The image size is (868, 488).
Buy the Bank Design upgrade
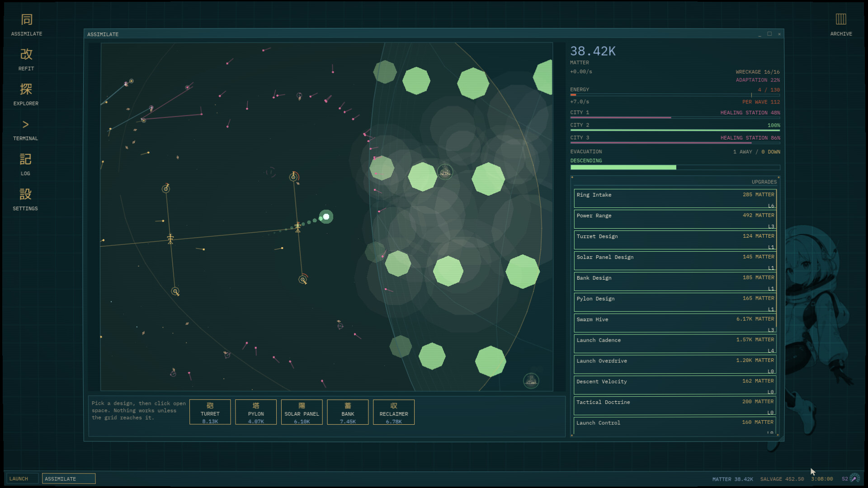[x=675, y=282]
